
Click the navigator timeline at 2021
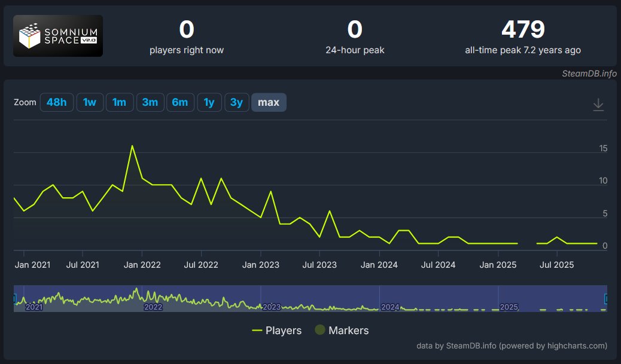click(34, 307)
